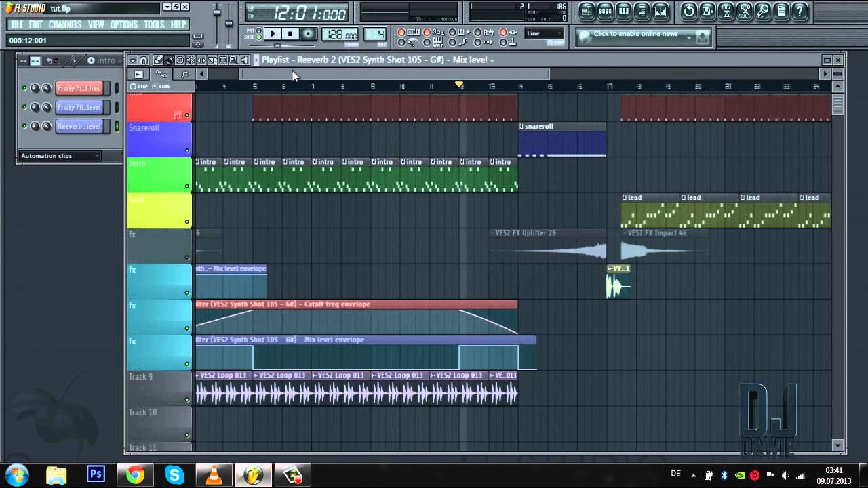Open Playlist title Mix level dropdown
The height and width of the screenshot is (488, 868).
[492, 60]
